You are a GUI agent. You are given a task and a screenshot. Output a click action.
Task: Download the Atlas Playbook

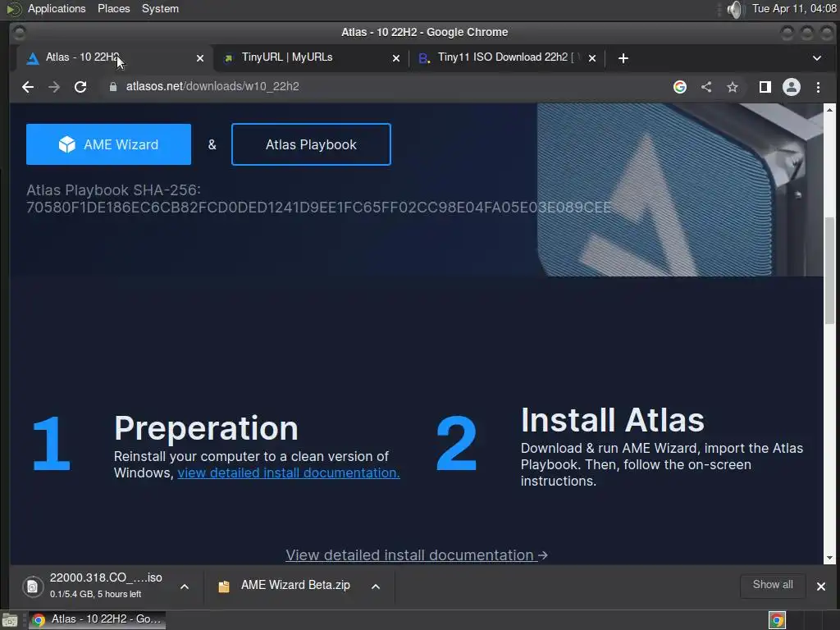[311, 144]
